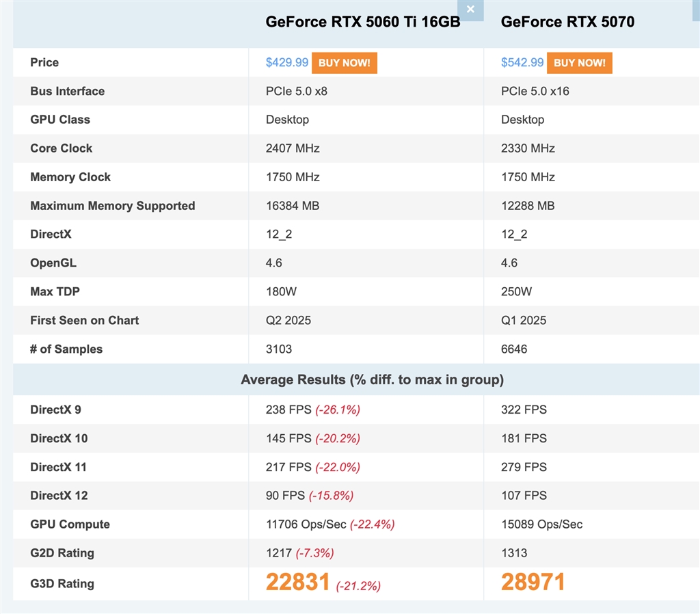This screenshot has width=700, height=614.
Task: Click the Max TDP row label
Action: click(55, 292)
